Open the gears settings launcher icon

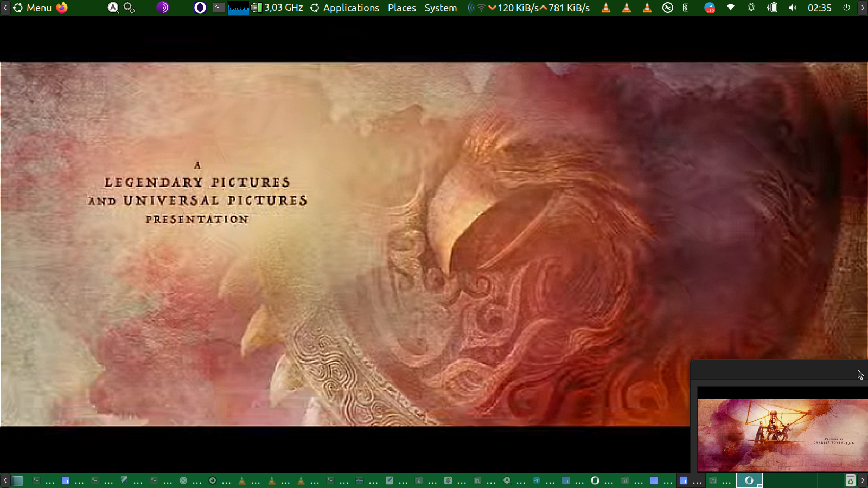pyautogui.click(x=129, y=8)
